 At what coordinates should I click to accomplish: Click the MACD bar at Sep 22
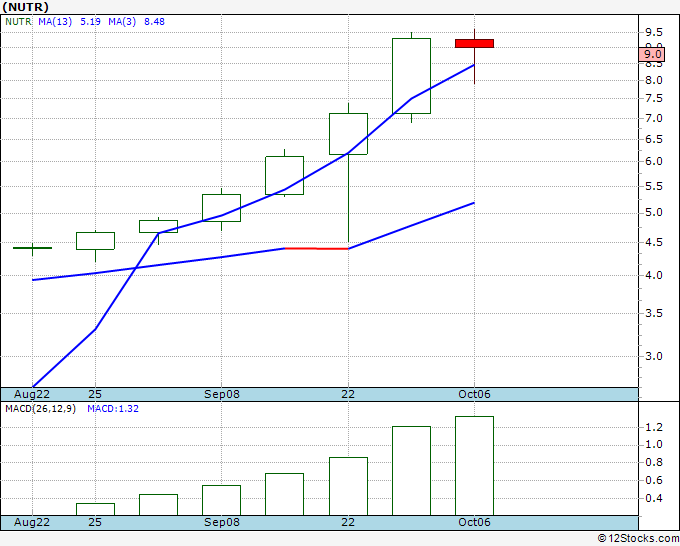(348, 486)
